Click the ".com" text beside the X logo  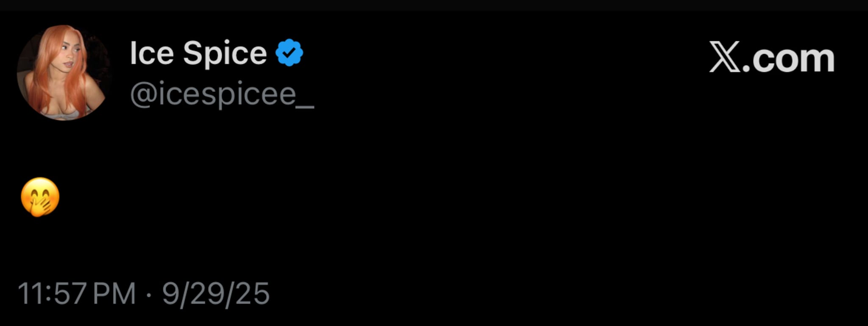pos(789,58)
